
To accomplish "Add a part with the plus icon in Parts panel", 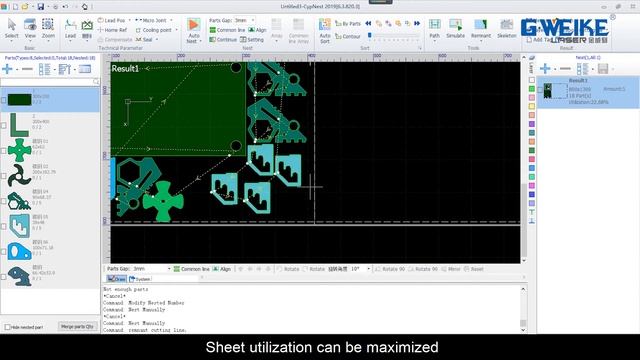I will (7, 69).
